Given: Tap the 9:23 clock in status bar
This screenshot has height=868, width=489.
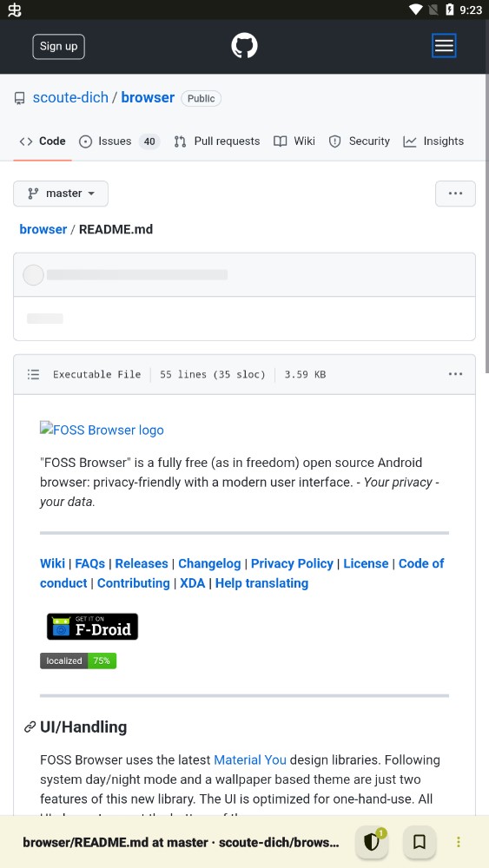Looking at the screenshot, I should pos(472,10).
